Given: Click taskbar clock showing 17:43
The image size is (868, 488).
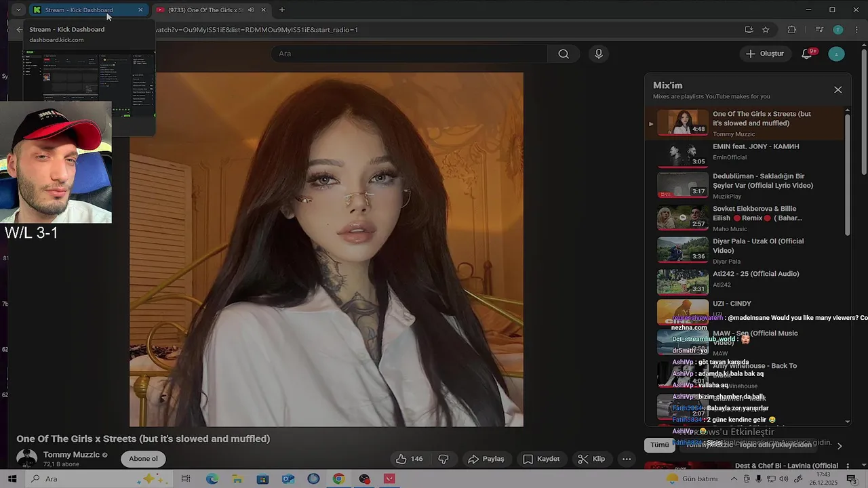Looking at the screenshot, I should (824, 479).
